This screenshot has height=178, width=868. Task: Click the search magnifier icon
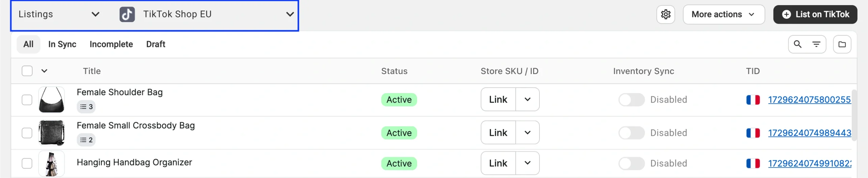pyautogui.click(x=797, y=44)
